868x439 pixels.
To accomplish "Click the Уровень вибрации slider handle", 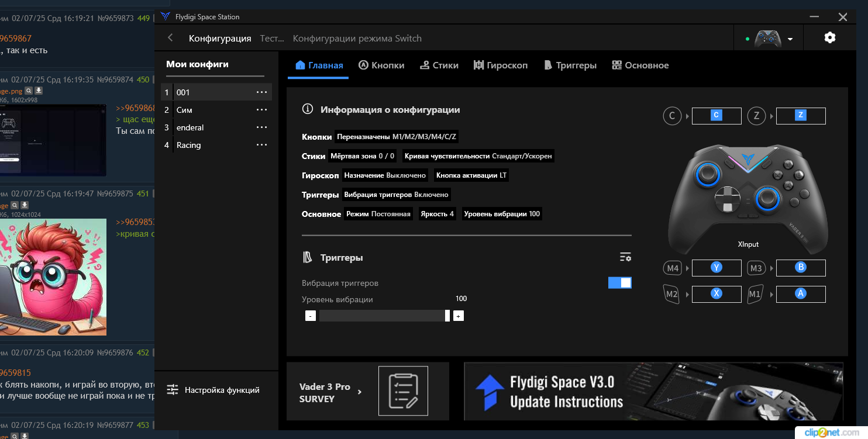I will 447,316.
